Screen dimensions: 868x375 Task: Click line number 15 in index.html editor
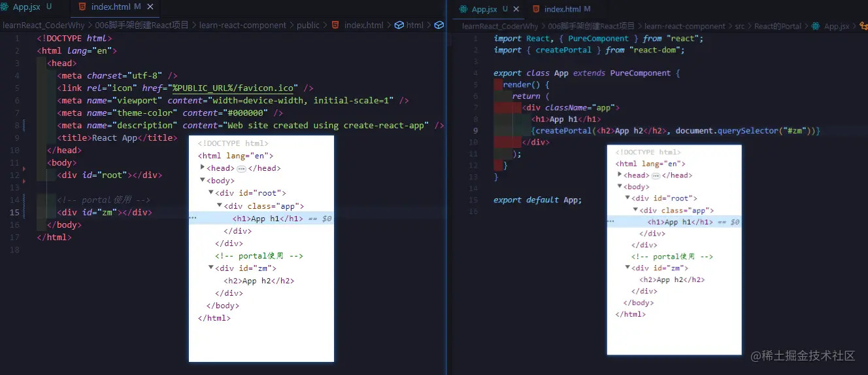point(14,212)
